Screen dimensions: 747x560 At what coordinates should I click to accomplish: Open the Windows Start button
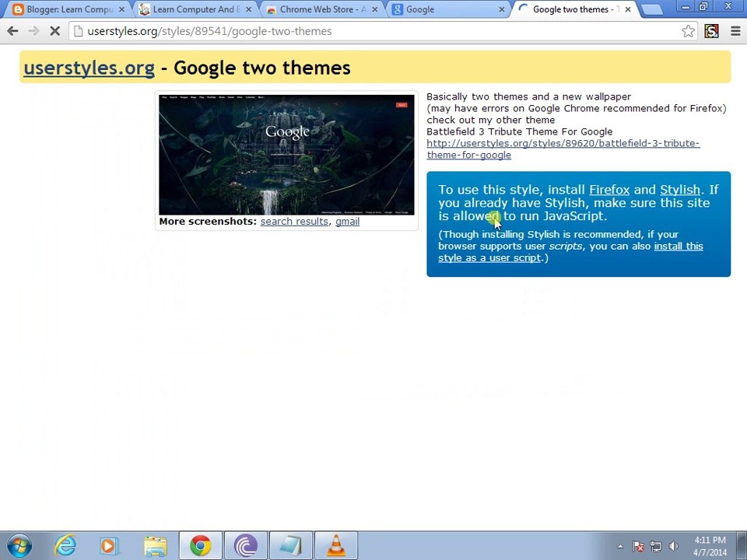19,546
